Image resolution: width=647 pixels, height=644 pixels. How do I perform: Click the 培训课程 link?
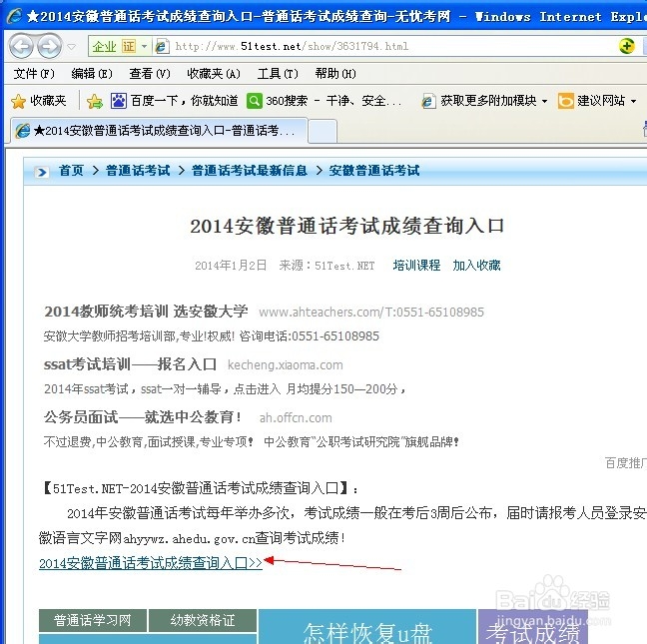(x=416, y=265)
